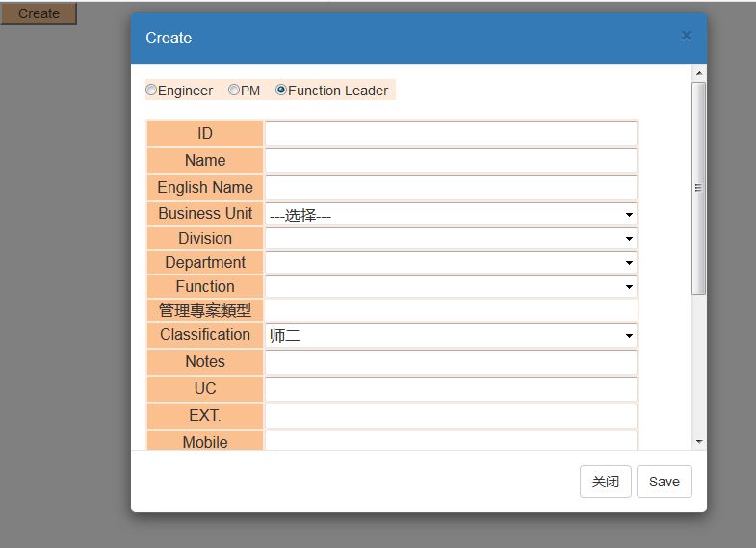
Task: Click the English Name input field
Action: tap(451, 188)
